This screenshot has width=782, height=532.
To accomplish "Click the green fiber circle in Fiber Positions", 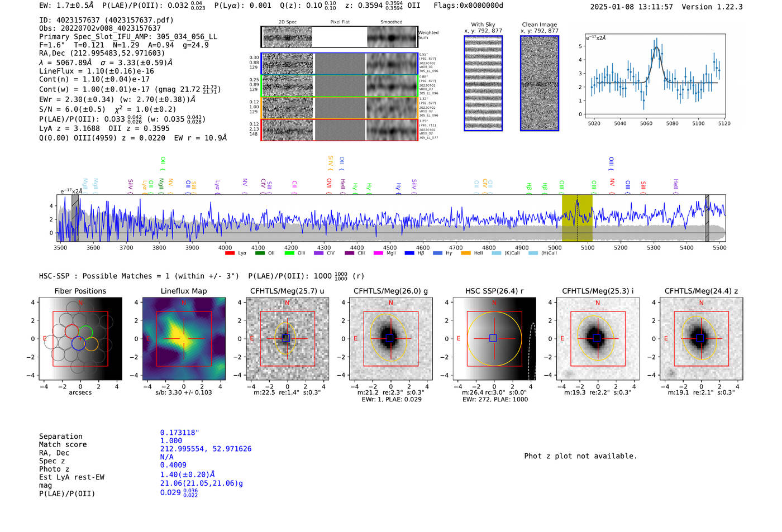I will coord(85,332).
